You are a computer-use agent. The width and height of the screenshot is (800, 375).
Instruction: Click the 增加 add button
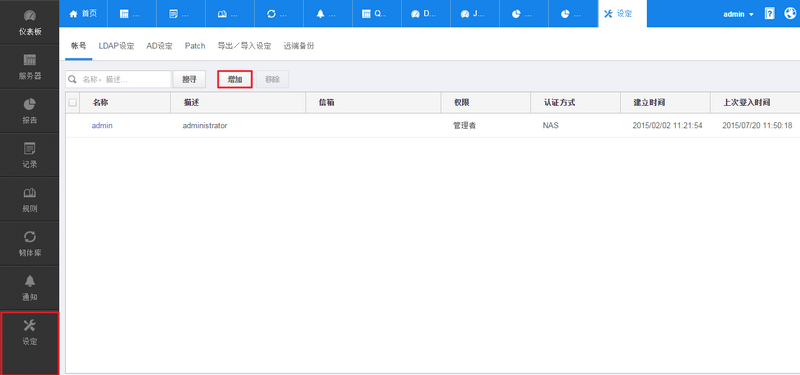tap(235, 80)
